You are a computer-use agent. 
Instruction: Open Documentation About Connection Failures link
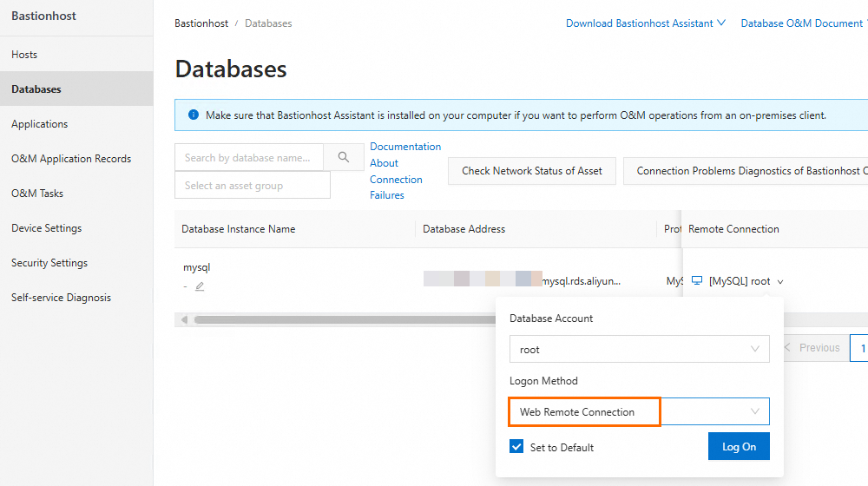(x=404, y=171)
